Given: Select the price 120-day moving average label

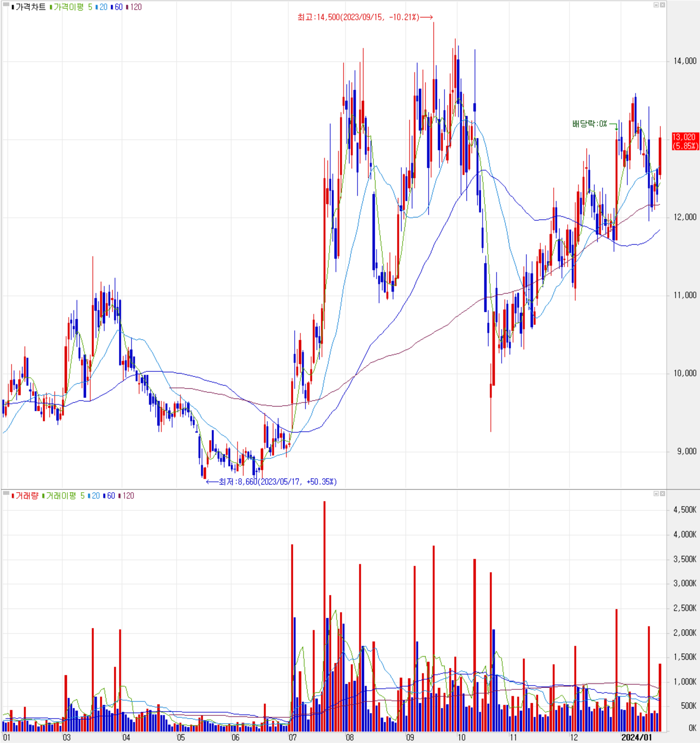Looking at the screenshot, I should 136,7.
